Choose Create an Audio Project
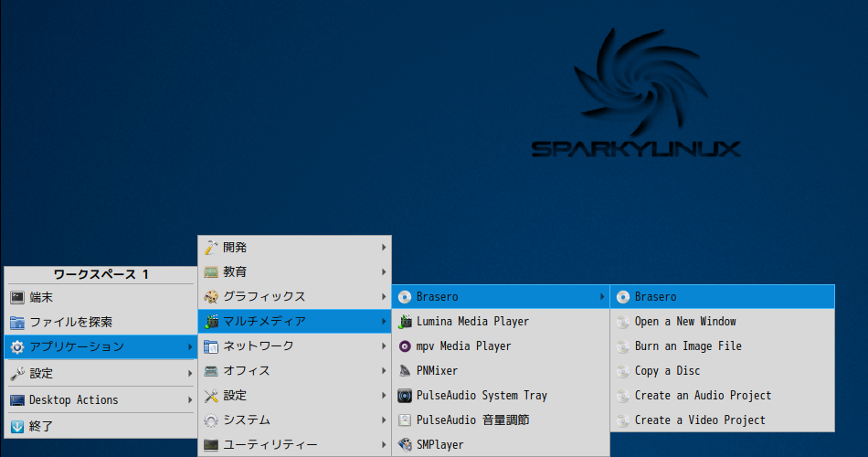Image resolution: width=868 pixels, height=457 pixels. pyautogui.click(x=723, y=396)
